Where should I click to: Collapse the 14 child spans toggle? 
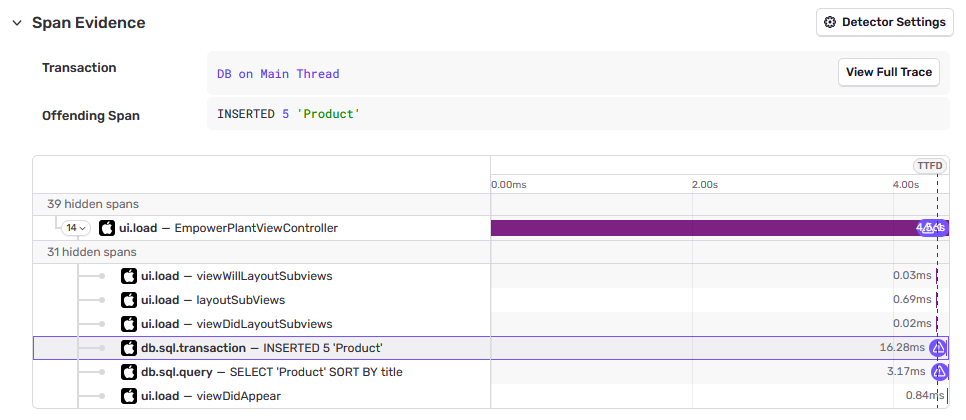point(76,228)
